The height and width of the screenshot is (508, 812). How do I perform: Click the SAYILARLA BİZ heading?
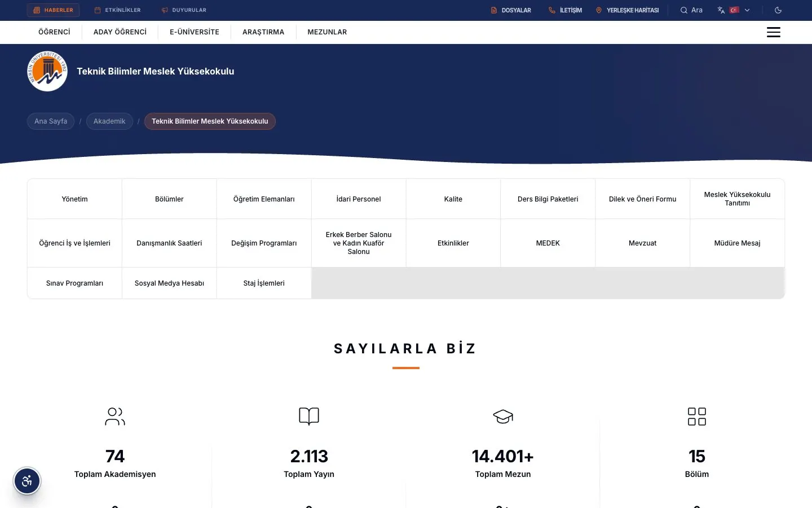405,349
